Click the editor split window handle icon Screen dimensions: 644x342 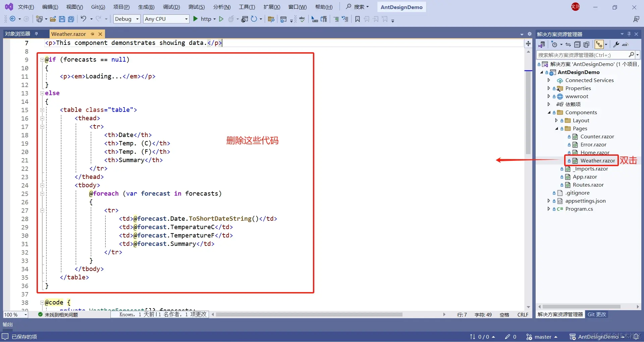[528, 44]
